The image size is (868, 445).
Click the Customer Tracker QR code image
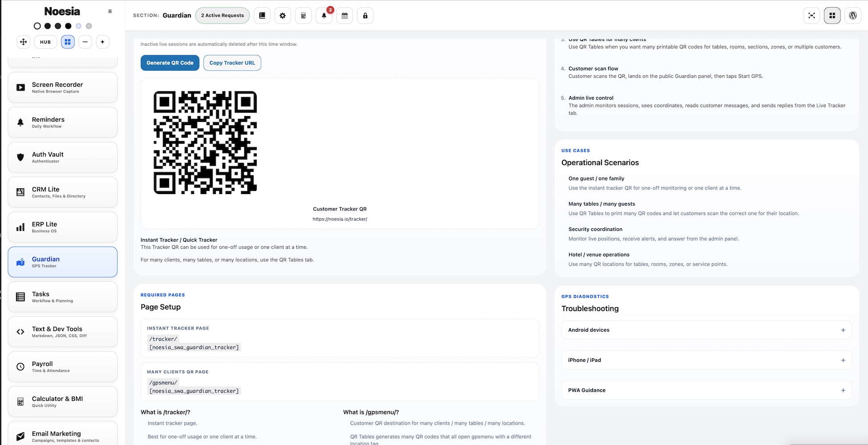[x=205, y=143]
